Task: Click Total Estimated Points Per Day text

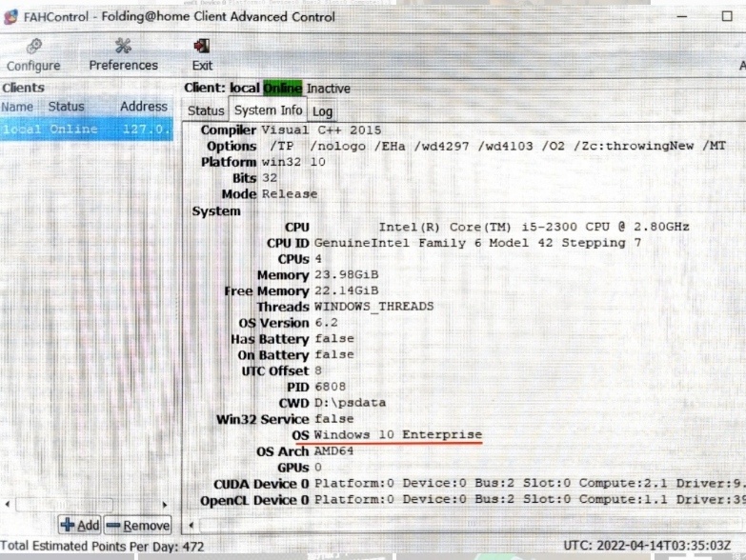Action: (102, 547)
